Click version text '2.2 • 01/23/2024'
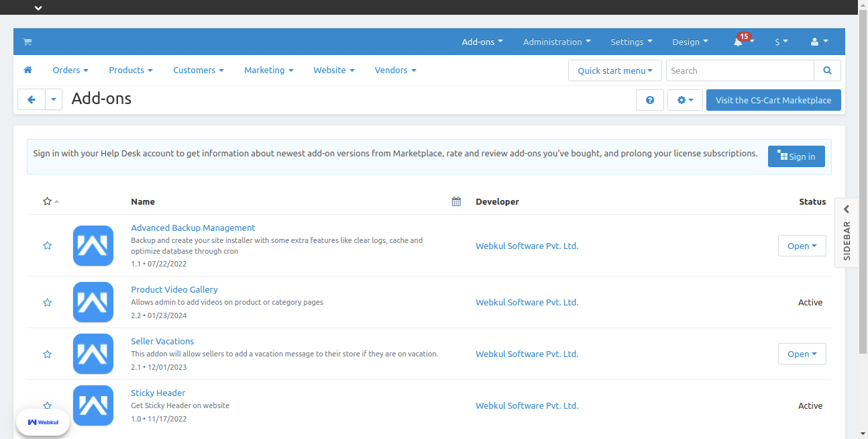The width and height of the screenshot is (868, 439). 159,315
